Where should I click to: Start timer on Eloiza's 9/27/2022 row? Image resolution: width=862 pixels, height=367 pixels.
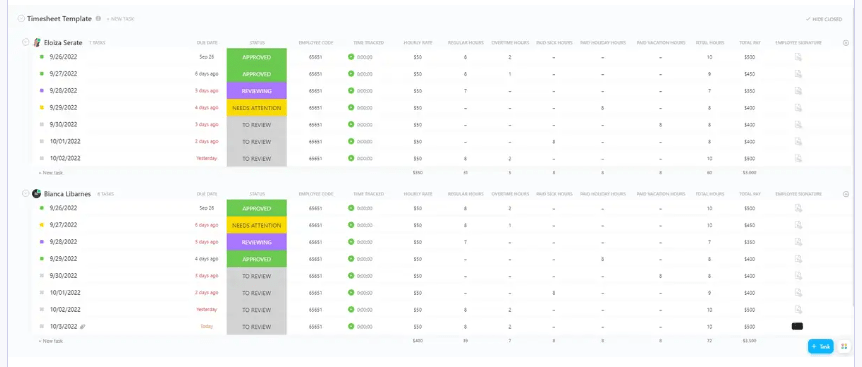(x=351, y=74)
